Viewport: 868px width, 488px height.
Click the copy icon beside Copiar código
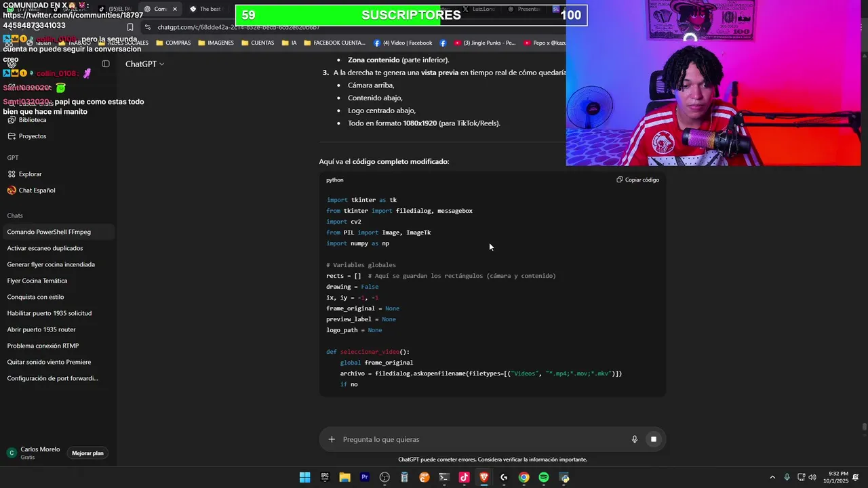[620, 180]
